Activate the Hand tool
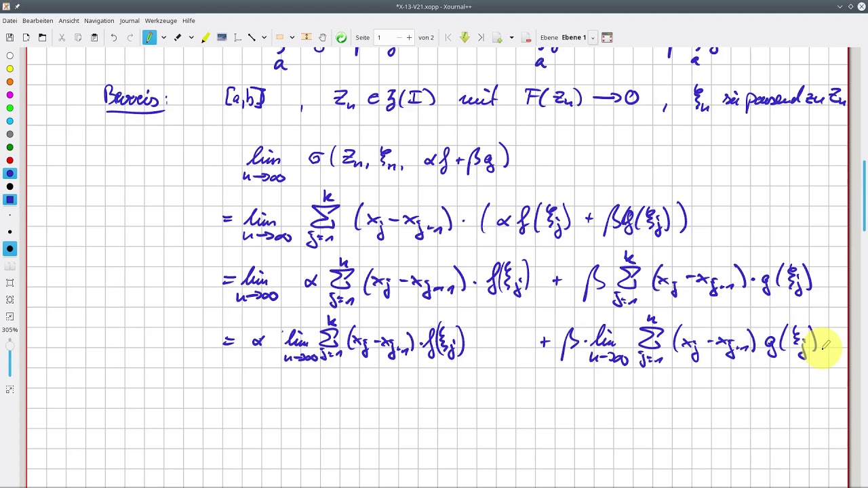This screenshot has width=868, height=488. point(323,37)
